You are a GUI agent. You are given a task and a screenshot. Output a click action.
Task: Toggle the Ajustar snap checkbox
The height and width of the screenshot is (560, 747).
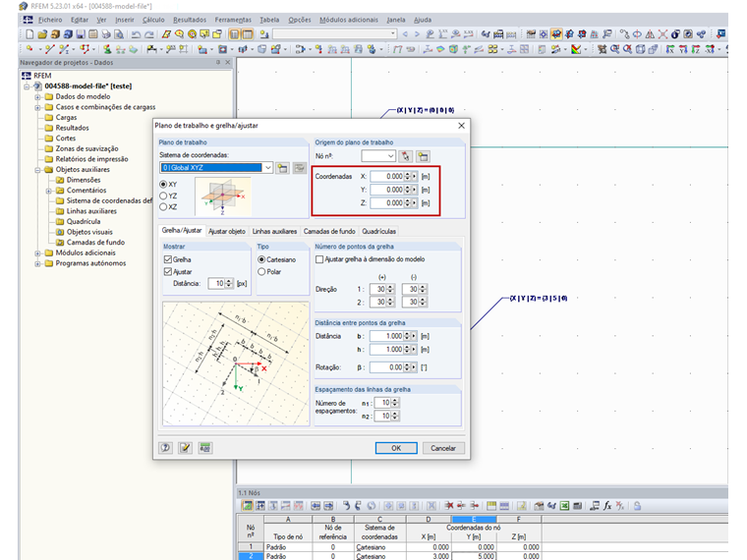(x=168, y=271)
